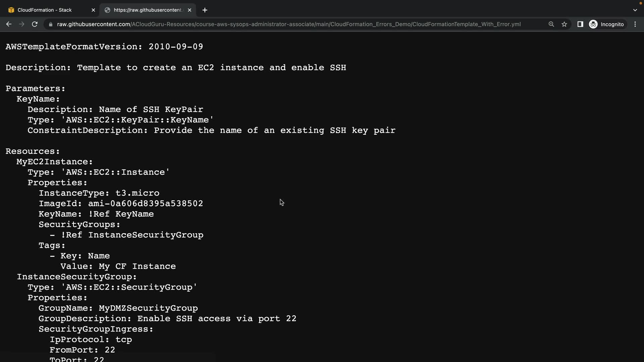Close the raw.githubusercontent tab
This screenshot has width=644, height=362.
point(190,10)
